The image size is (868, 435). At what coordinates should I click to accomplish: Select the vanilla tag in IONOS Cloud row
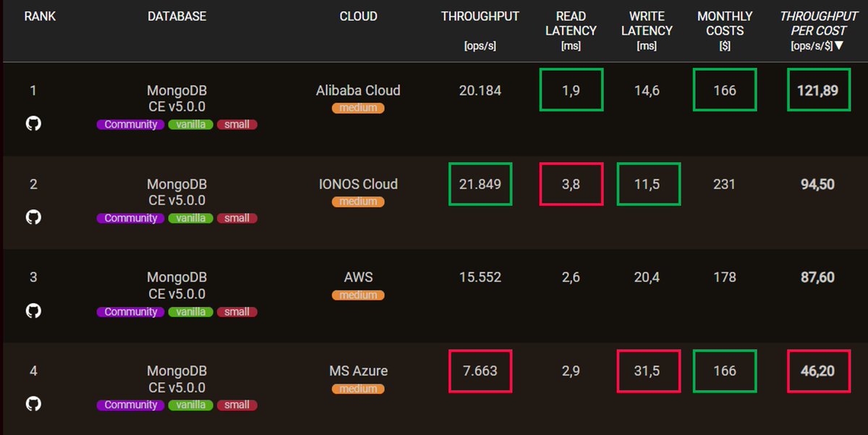[x=191, y=218]
